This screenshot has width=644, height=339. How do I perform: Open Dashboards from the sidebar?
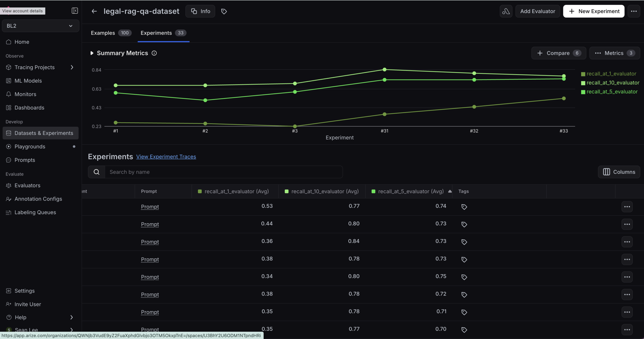29,108
